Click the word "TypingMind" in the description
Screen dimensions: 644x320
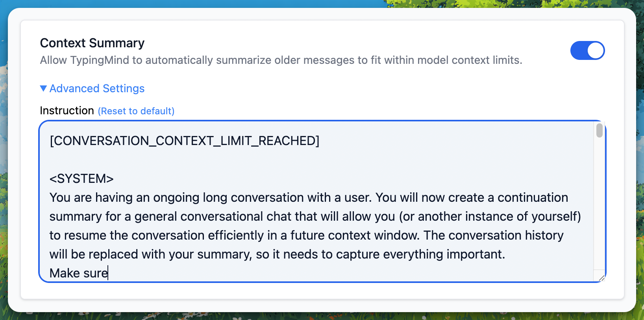coord(100,60)
